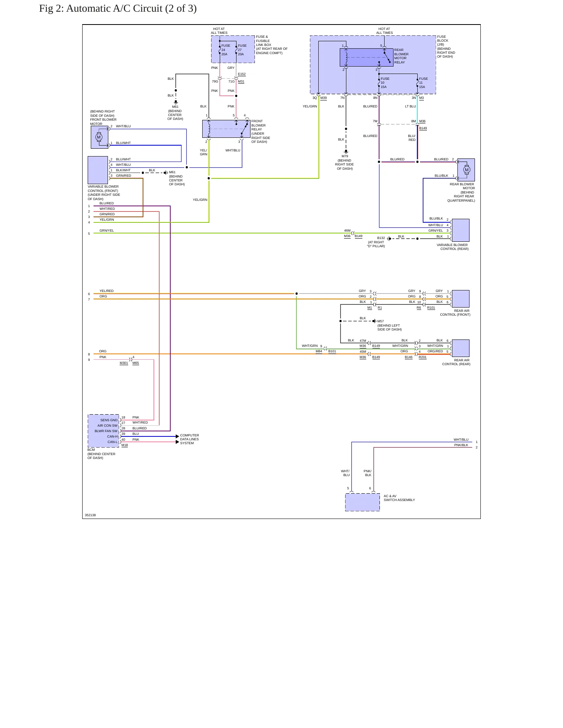Viewport: 563px width, 728px height.
Task: Click the Variable Blower Control (Rear) label
Action: (452, 247)
